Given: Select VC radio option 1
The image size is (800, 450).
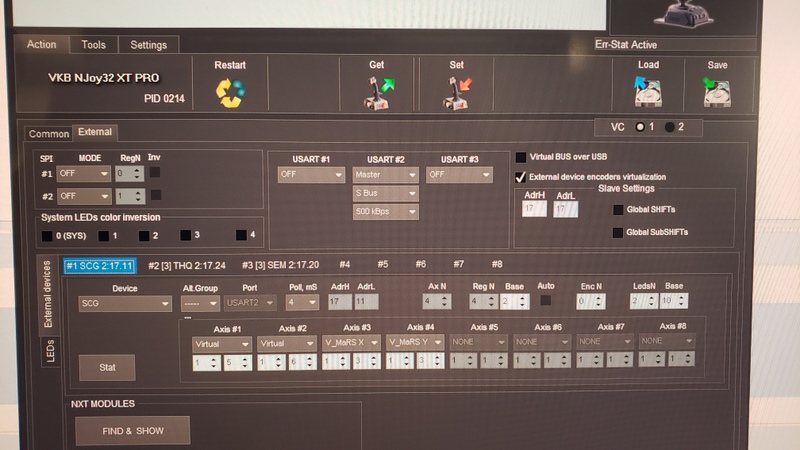Looking at the screenshot, I should click(640, 127).
